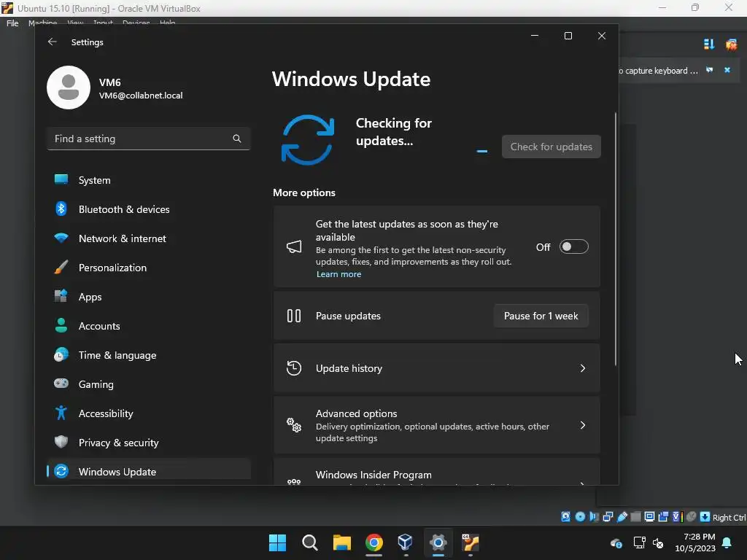
Task: Expand Advanced options chevron
Action: click(582, 425)
